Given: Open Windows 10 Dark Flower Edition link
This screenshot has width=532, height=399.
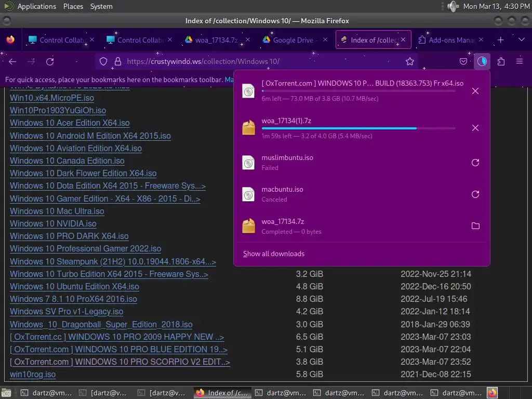Looking at the screenshot, I should (x=83, y=173).
